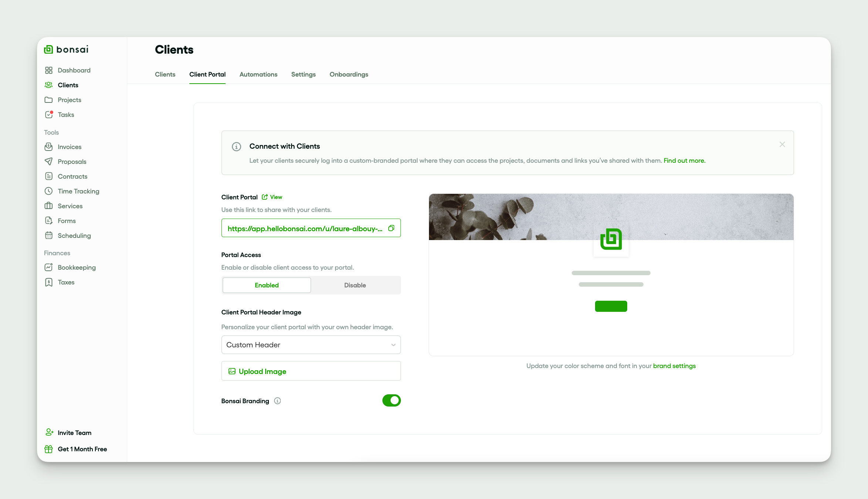Image resolution: width=868 pixels, height=499 pixels.
Task: Click the Bonsai Branding info icon
Action: coord(277,401)
